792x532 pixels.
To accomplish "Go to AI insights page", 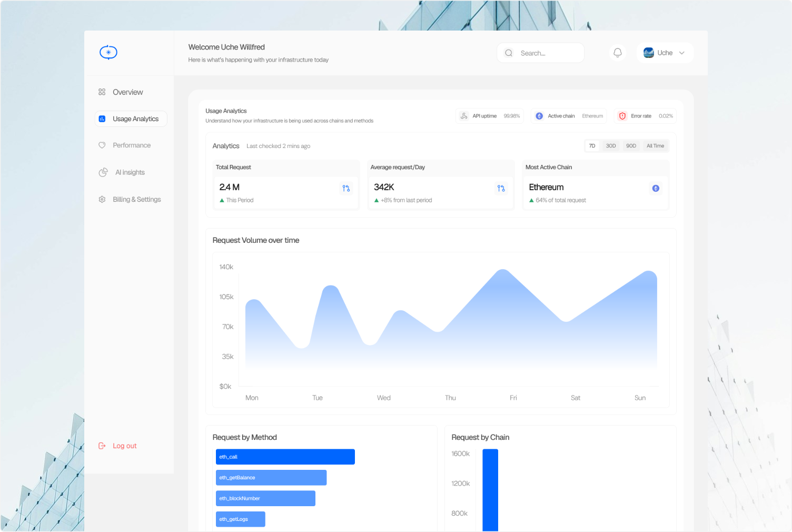I will 130,172.
